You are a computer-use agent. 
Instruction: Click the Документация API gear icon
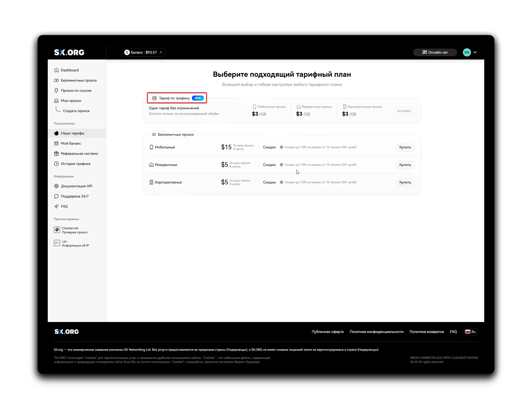[x=56, y=186]
